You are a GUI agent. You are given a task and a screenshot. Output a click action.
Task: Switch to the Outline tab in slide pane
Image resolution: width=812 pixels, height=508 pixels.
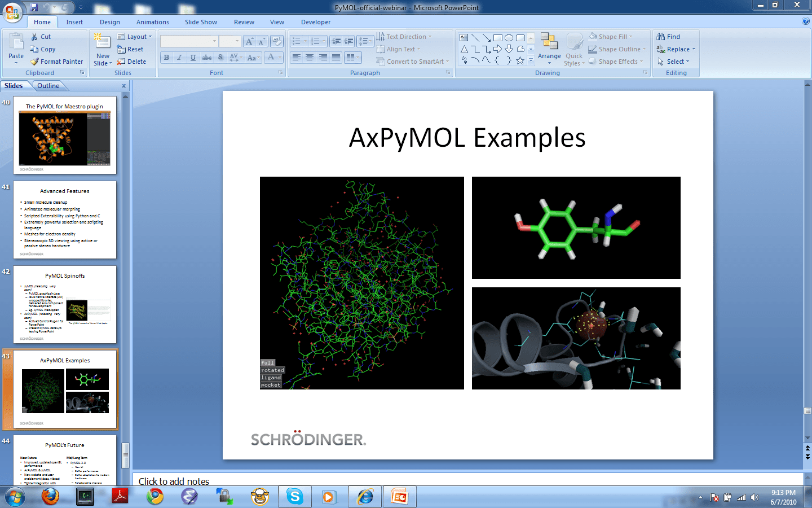pos(48,85)
